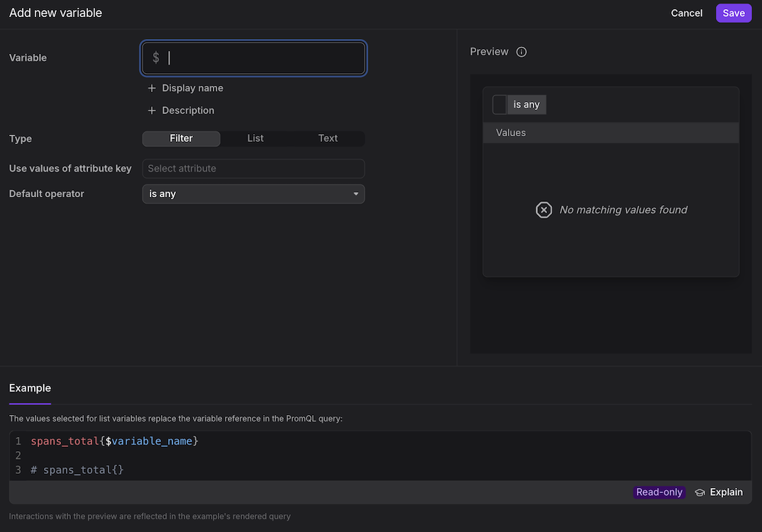Click the dollar sign prefix symbol

point(156,58)
